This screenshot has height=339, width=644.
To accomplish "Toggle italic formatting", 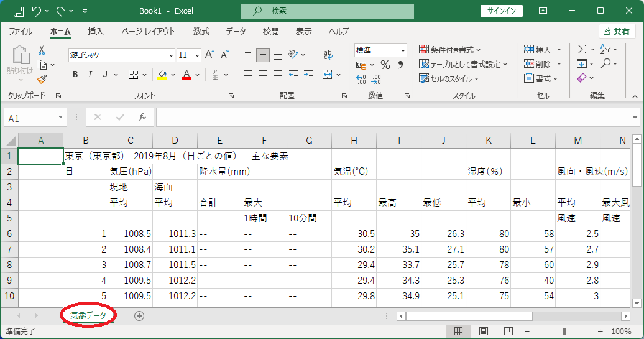I will tap(90, 75).
